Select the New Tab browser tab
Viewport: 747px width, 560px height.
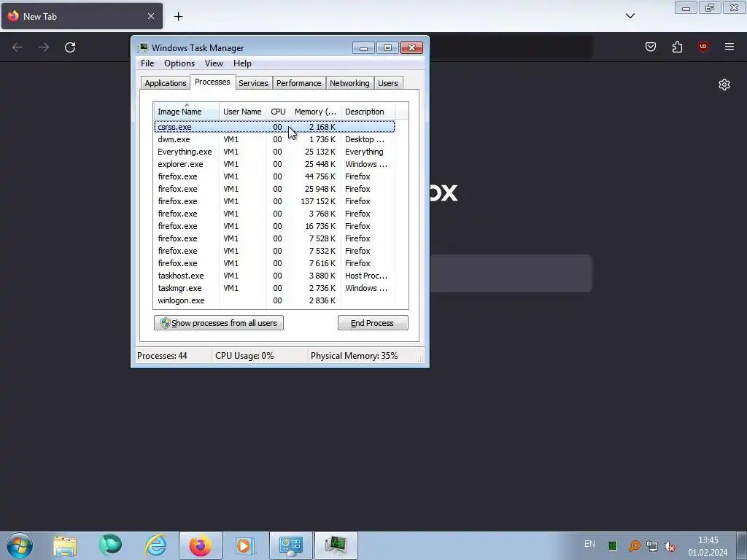(82, 16)
